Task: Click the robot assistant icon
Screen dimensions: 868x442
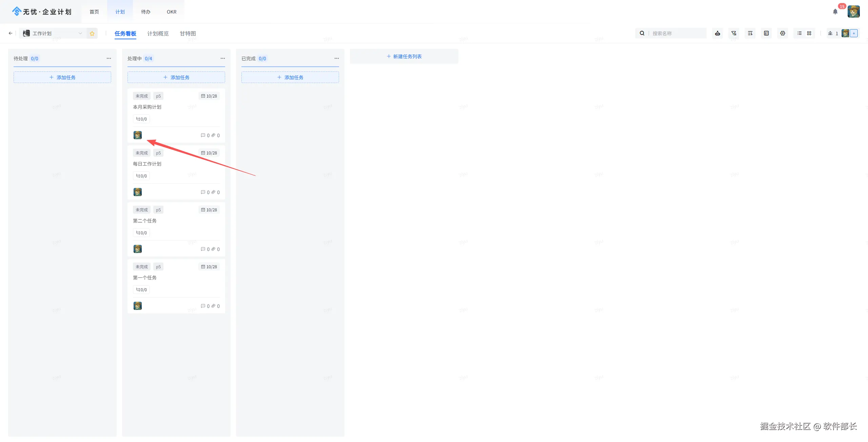Action: (x=717, y=33)
